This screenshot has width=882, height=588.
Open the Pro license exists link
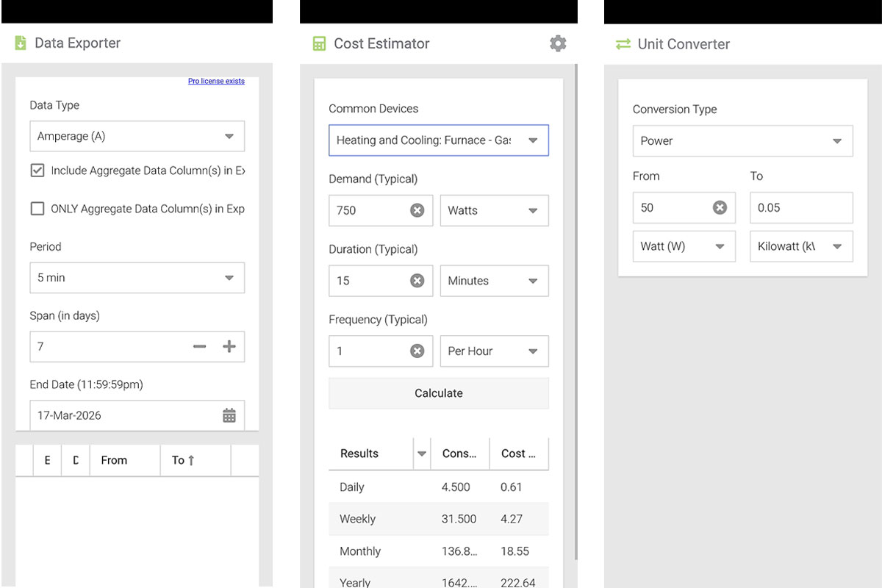coord(216,81)
